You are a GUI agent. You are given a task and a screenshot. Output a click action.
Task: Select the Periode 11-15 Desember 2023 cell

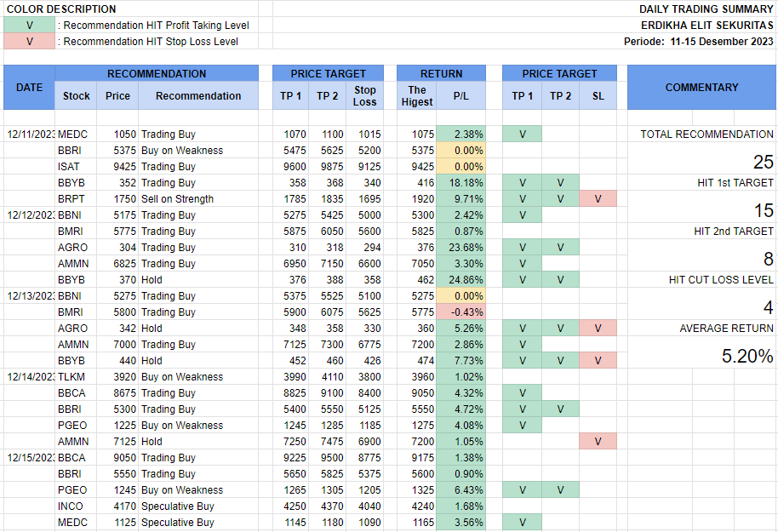coord(698,41)
